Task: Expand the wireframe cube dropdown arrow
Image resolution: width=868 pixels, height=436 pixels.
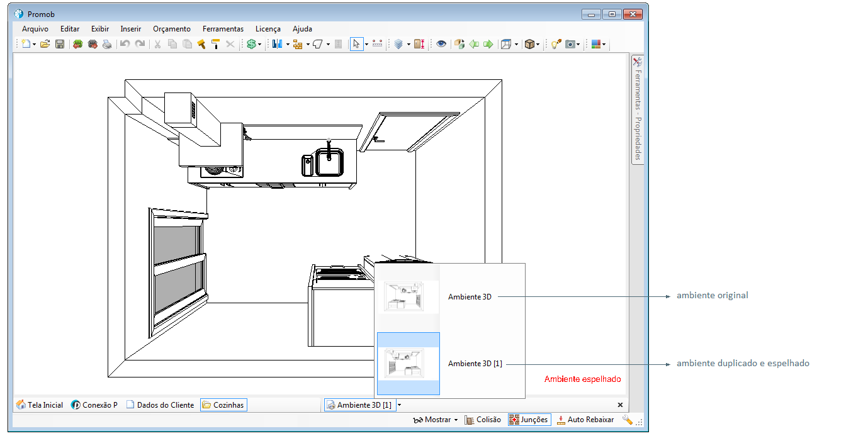Action: click(516, 45)
